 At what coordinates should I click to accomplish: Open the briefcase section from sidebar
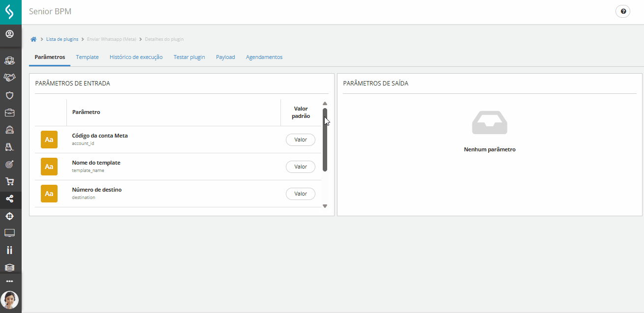pos(10,113)
